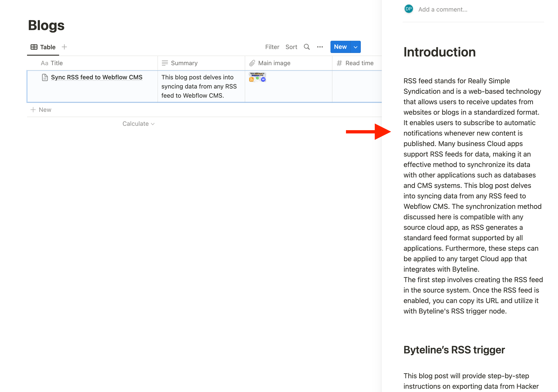Viewport: 558px width, 392px height.
Task: Click the hash icon in Read time header
Action: coord(339,63)
